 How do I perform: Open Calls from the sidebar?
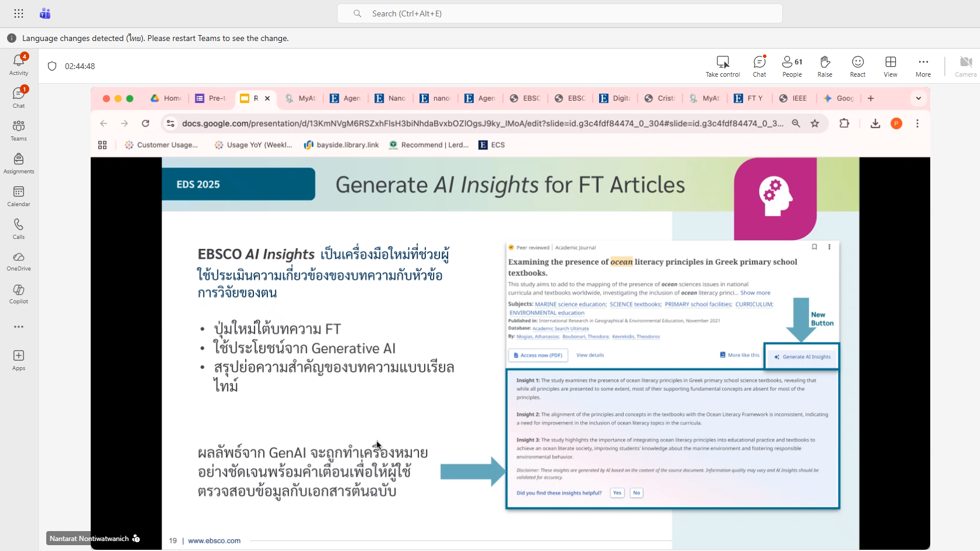[19, 228]
